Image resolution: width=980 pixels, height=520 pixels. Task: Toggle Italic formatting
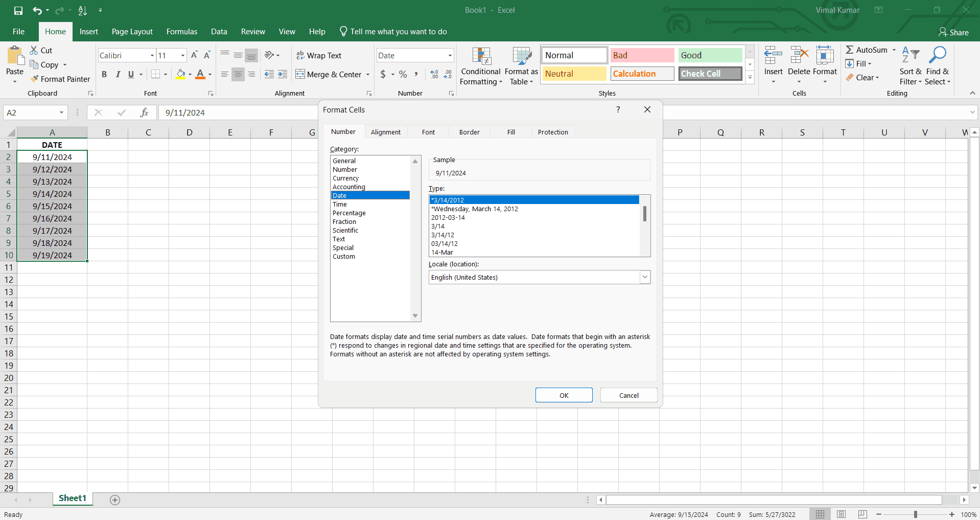pos(118,75)
